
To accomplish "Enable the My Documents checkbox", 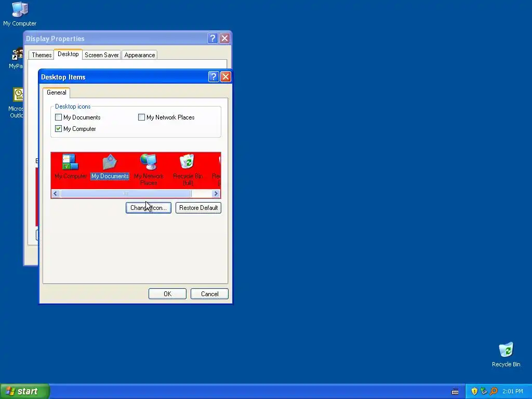I will click(x=58, y=117).
